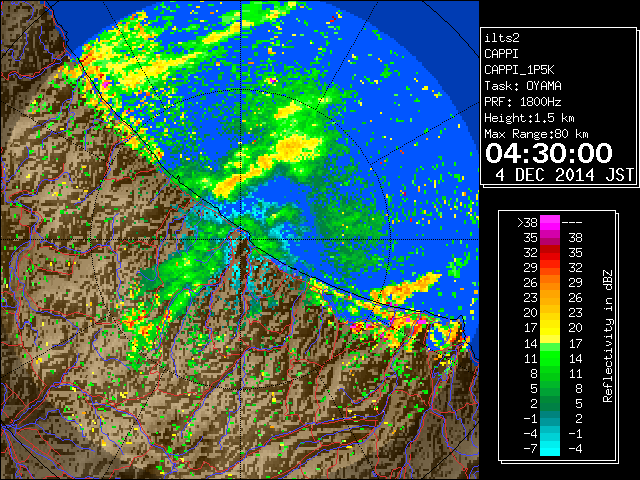Click the radar center where crosshair lines meet
The height and width of the screenshot is (480, 640).
pos(241,239)
